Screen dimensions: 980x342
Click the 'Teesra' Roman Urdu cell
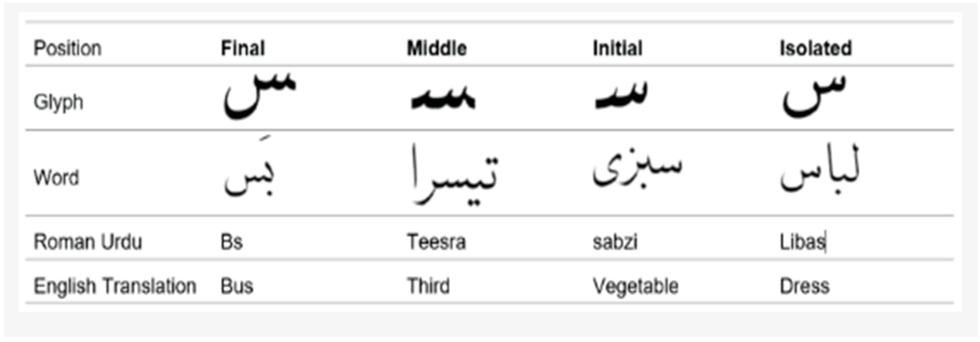click(436, 242)
